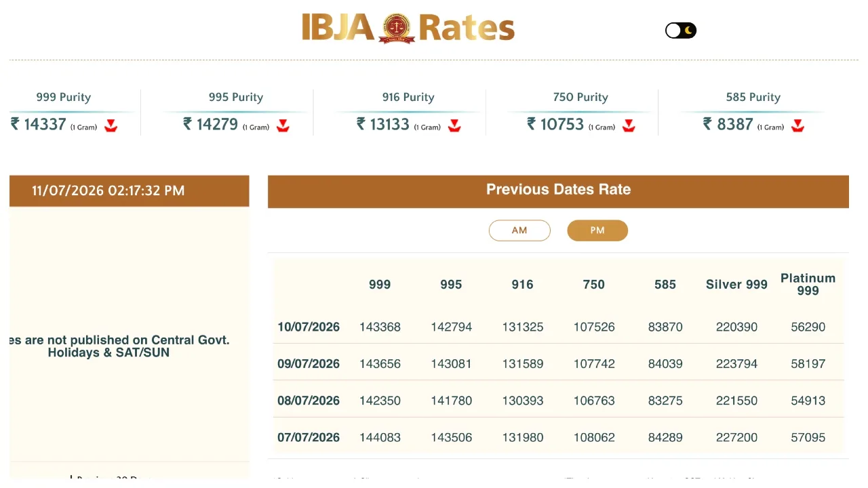Click the 142350 value for 08/07/2026
The height and width of the screenshot is (488, 868).
[380, 401]
